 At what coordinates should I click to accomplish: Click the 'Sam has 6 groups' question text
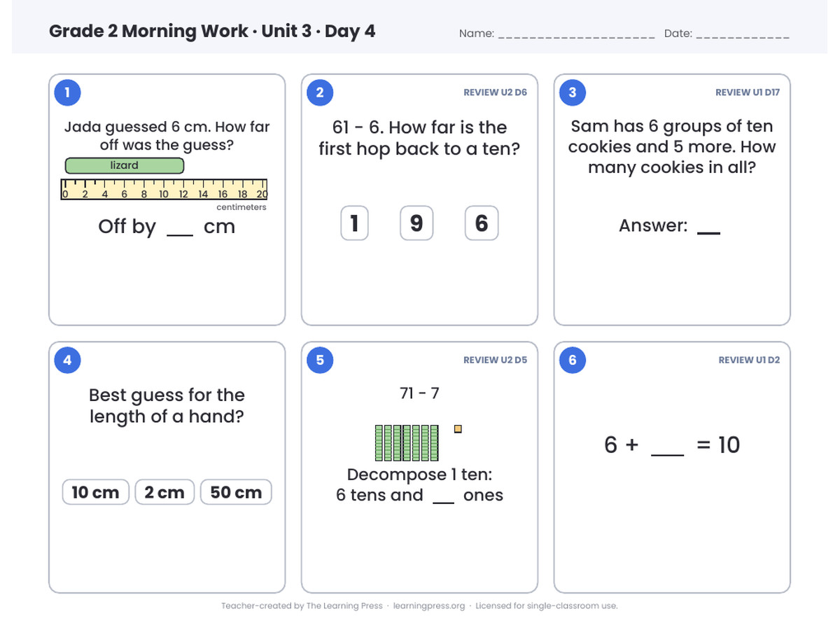[672, 147]
